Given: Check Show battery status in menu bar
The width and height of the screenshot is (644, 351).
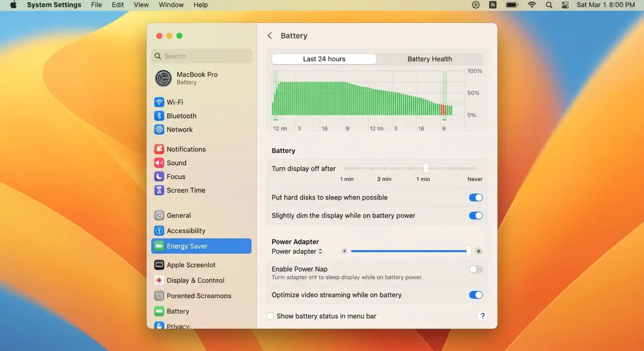Looking at the screenshot, I should tap(270, 316).
